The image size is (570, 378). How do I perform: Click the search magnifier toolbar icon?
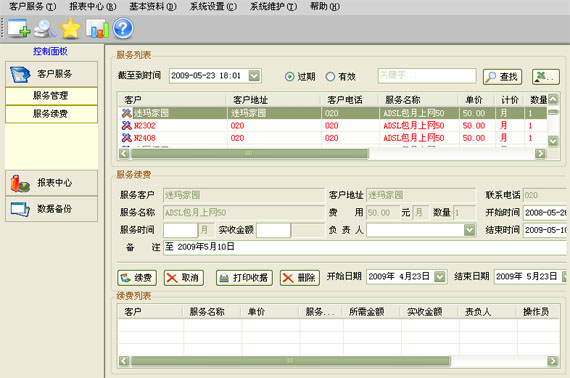45,29
